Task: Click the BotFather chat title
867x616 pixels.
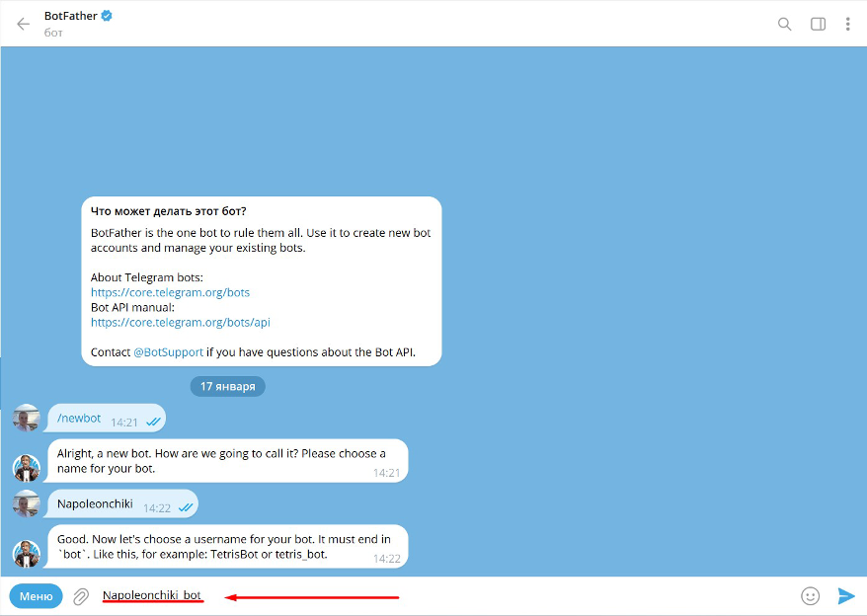Action: 71,16
